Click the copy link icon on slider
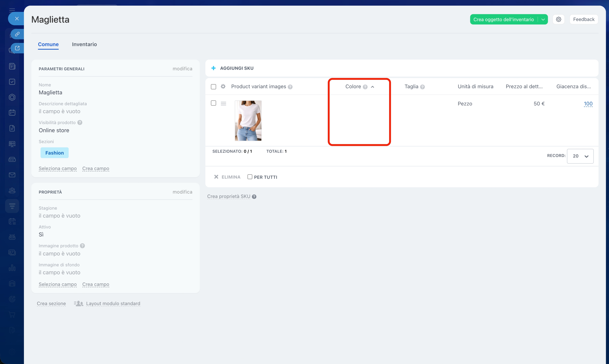This screenshot has height=364, width=609. pyautogui.click(x=17, y=34)
